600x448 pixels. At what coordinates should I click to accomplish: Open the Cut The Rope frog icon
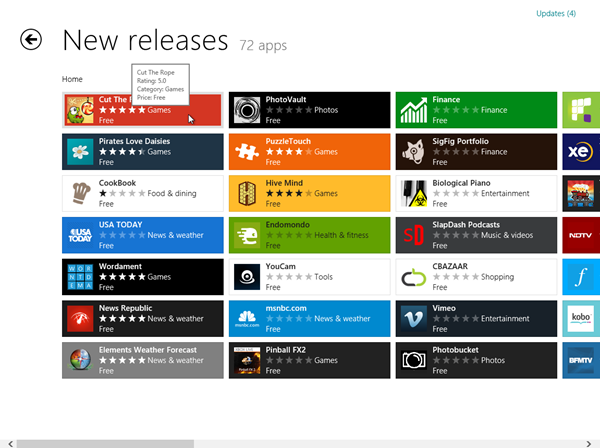click(80, 110)
